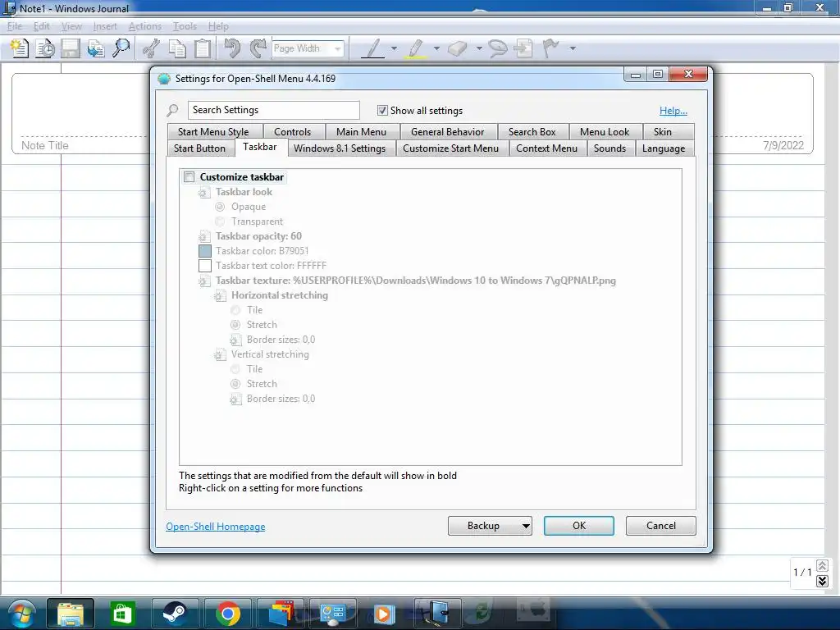Open the File menu in Journal

15,26
